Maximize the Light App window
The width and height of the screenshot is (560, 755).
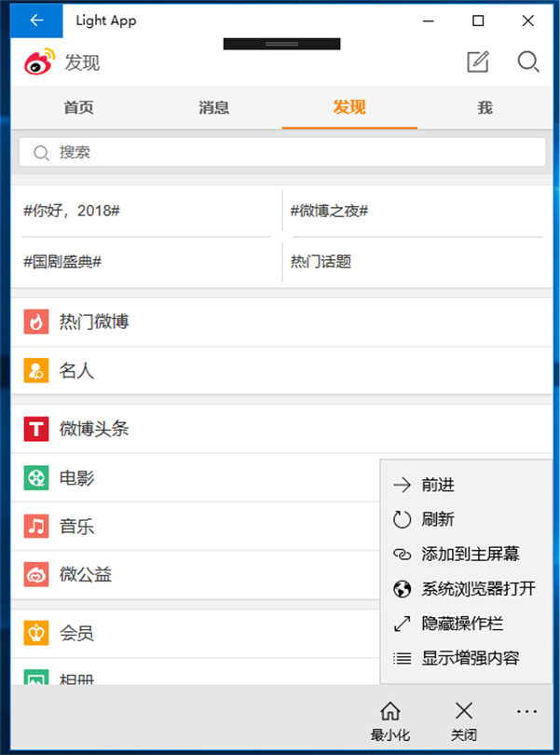(x=478, y=21)
